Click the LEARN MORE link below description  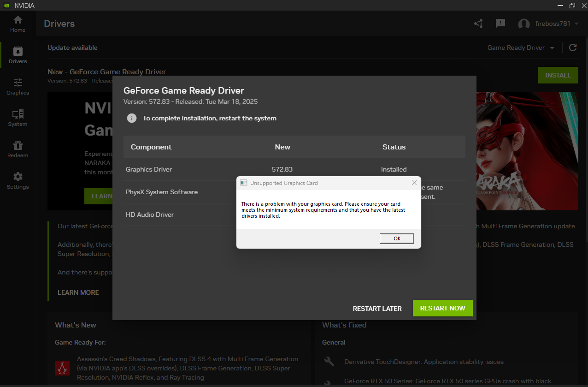[x=78, y=292]
